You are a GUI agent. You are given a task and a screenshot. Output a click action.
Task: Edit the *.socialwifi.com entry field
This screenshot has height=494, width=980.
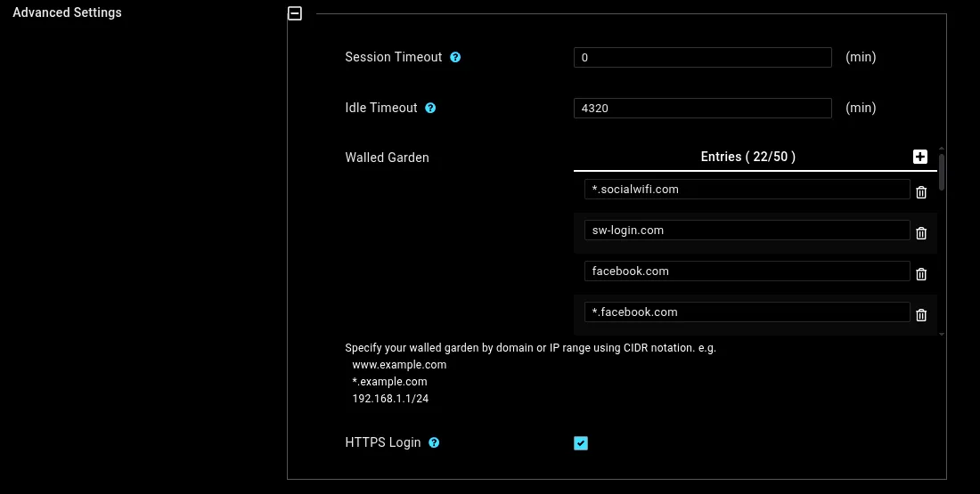747,190
